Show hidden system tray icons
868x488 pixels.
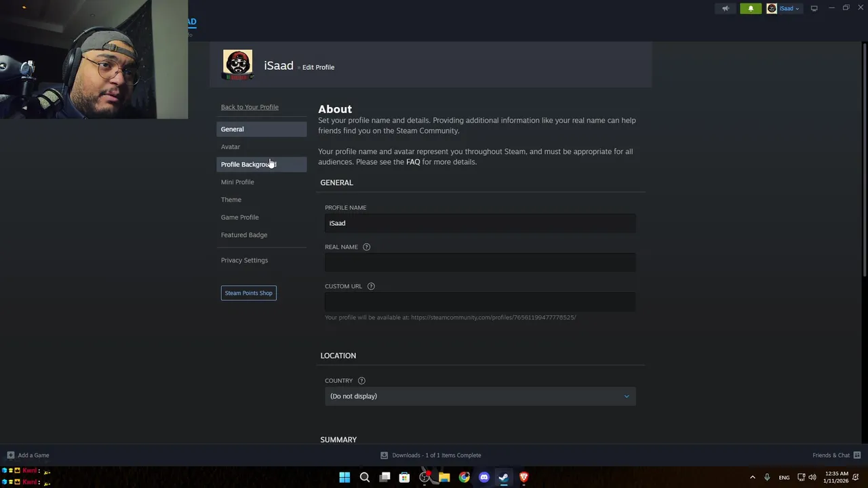point(752,477)
